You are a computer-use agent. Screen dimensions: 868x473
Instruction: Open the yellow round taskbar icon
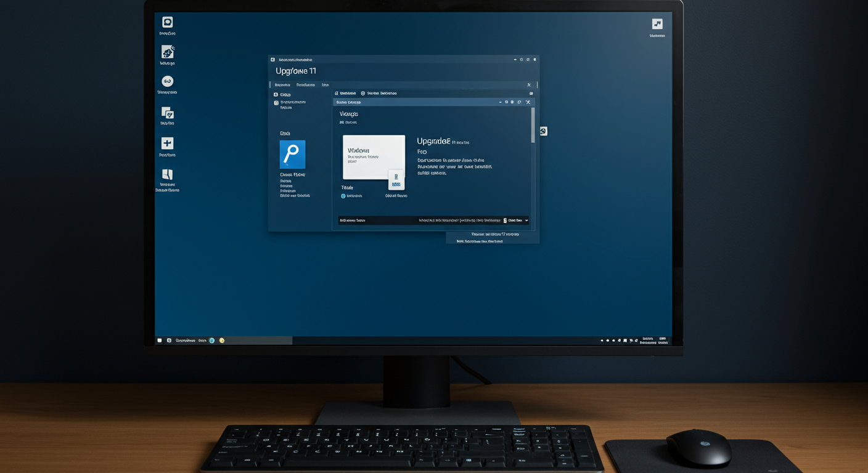click(x=222, y=340)
